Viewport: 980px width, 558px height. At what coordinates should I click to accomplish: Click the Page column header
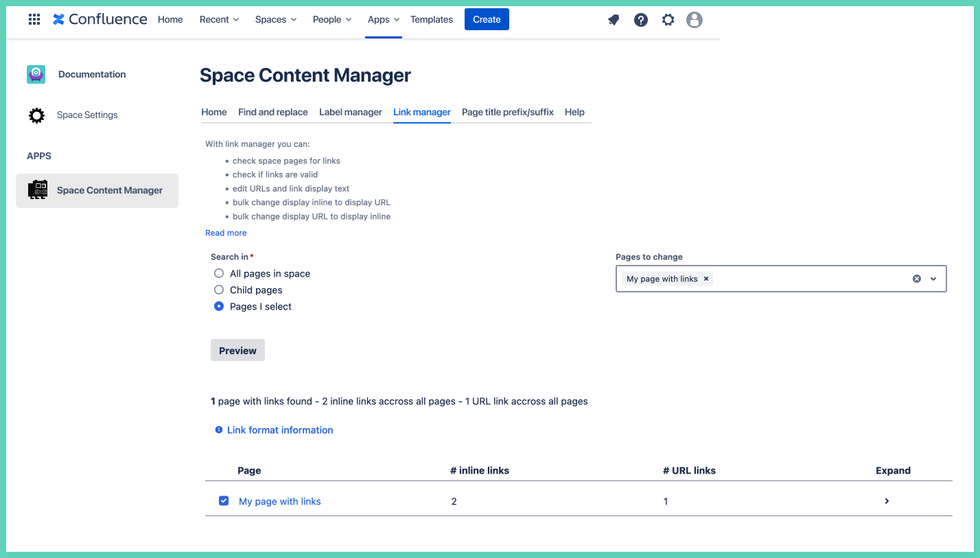[x=249, y=470]
